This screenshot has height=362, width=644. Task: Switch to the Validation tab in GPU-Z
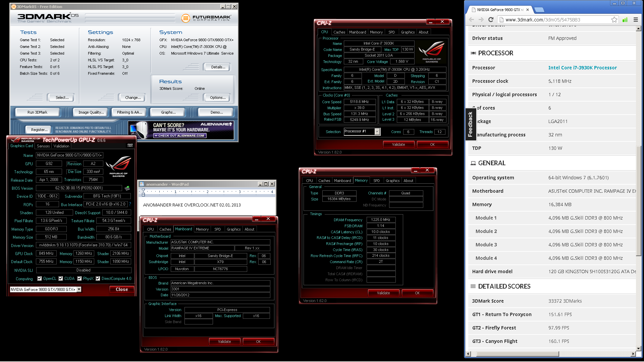click(x=61, y=146)
